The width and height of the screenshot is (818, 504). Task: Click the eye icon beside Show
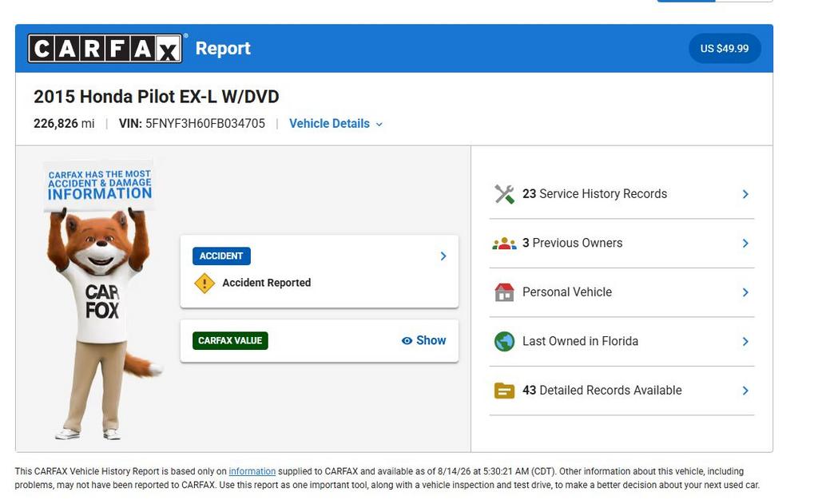(407, 341)
